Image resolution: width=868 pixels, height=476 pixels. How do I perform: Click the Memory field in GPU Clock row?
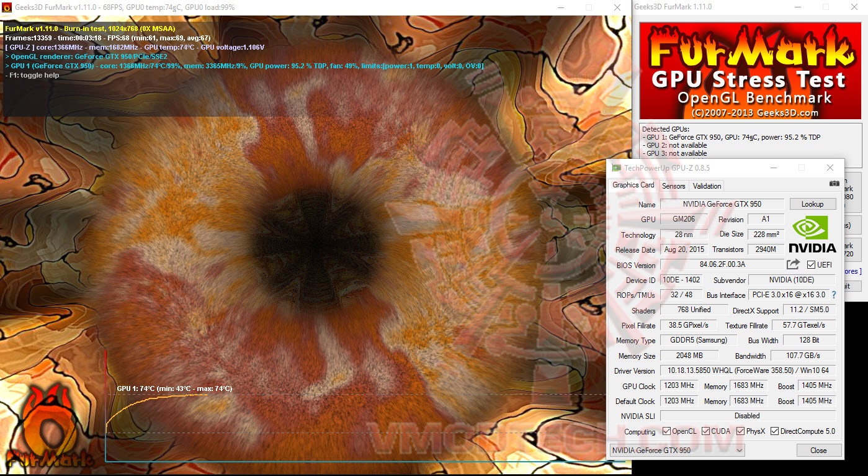(x=748, y=385)
